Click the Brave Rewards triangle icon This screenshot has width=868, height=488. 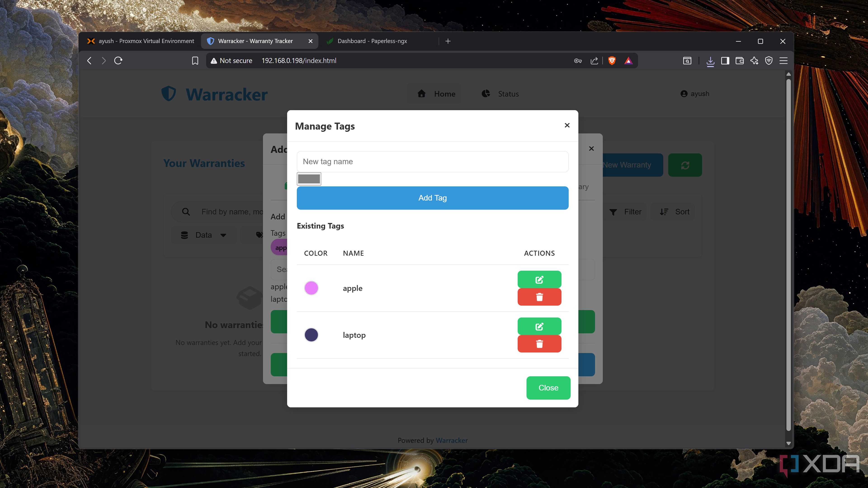628,61
